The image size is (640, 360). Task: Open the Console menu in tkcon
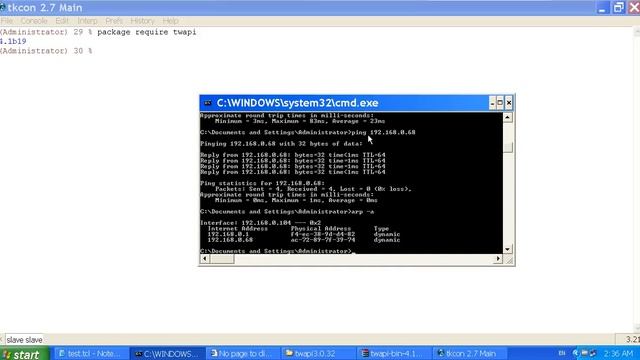pyautogui.click(x=34, y=21)
